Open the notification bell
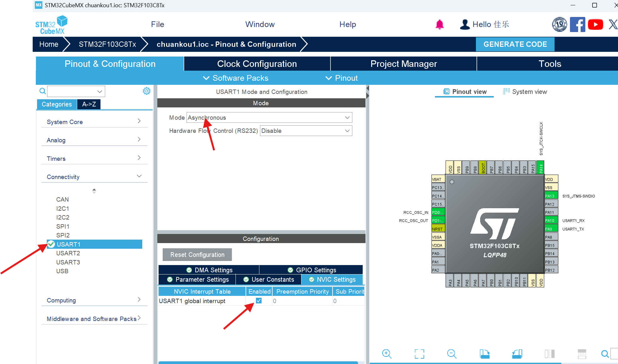Screen dimensions: 618x364 [440, 24]
